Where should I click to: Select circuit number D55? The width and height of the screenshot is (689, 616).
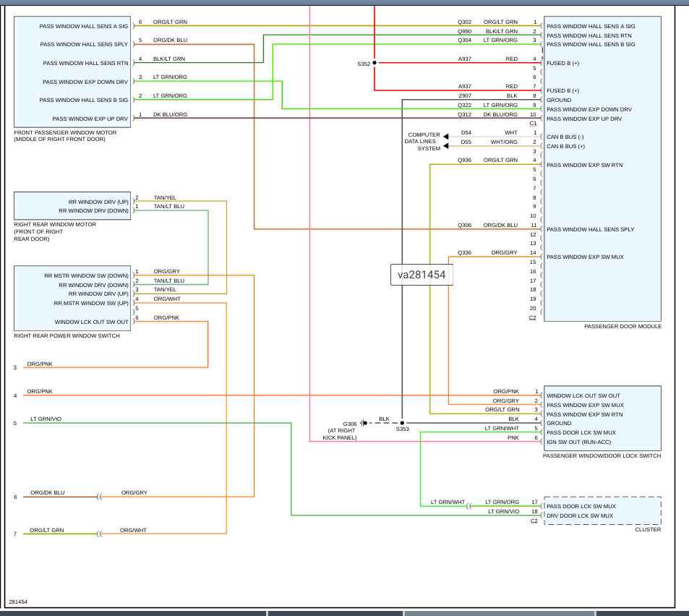[466, 142]
